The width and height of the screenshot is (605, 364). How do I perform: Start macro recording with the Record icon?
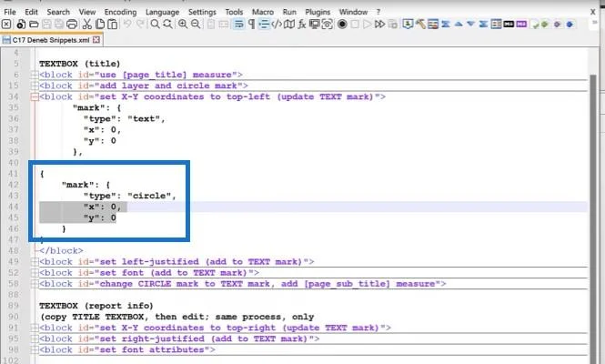point(342,25)
